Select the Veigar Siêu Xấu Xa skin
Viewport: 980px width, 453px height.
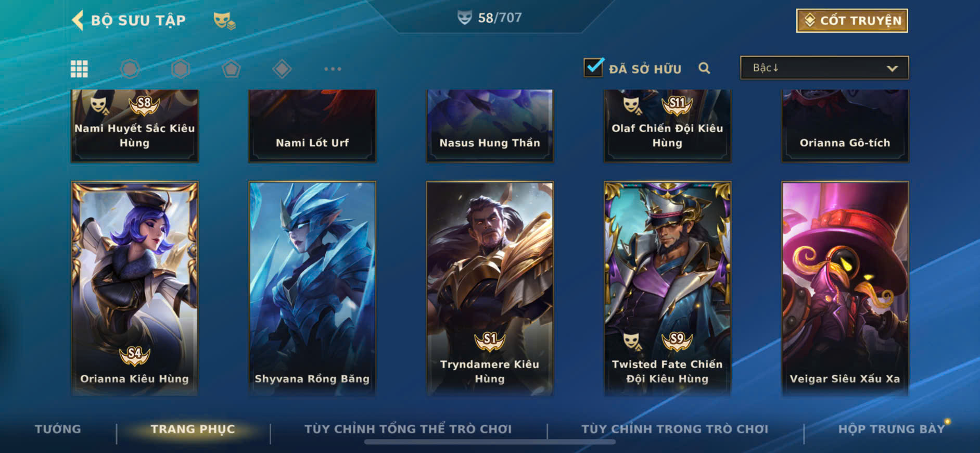pos(845,288)
